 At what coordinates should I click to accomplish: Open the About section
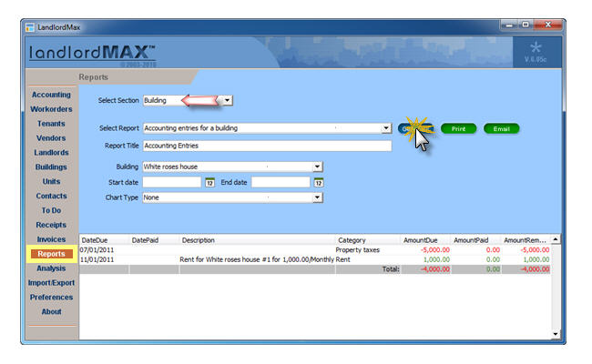tap(51, 312)
